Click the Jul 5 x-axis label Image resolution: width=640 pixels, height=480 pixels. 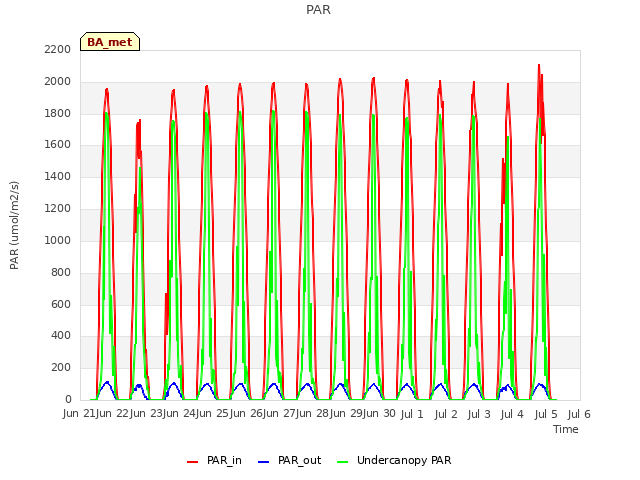(x=546, y=414)
